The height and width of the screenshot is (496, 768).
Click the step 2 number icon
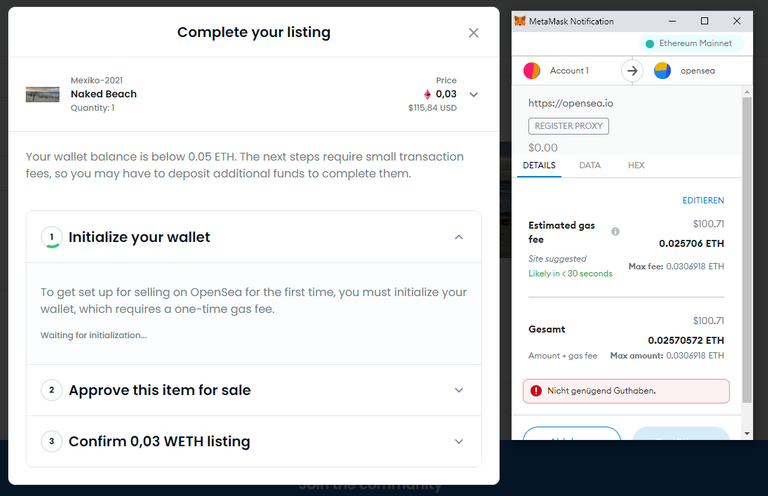[x=51, y=390]
